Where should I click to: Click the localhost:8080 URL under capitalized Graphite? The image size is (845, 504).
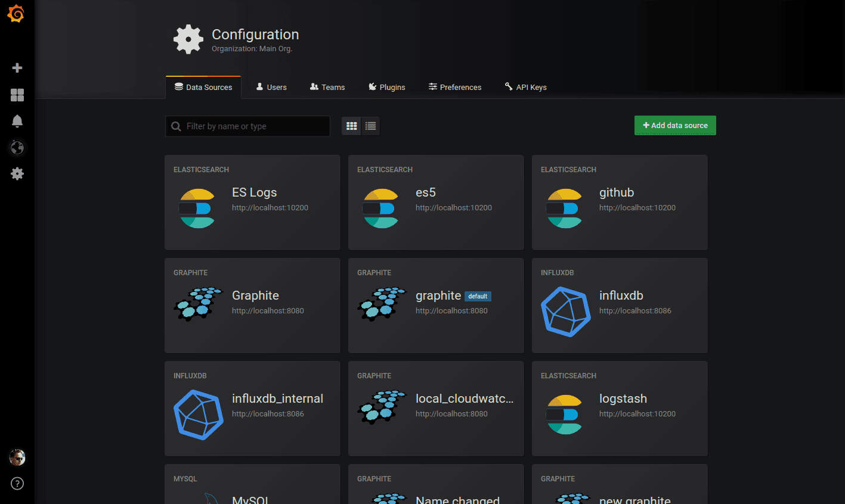point(268,311)
